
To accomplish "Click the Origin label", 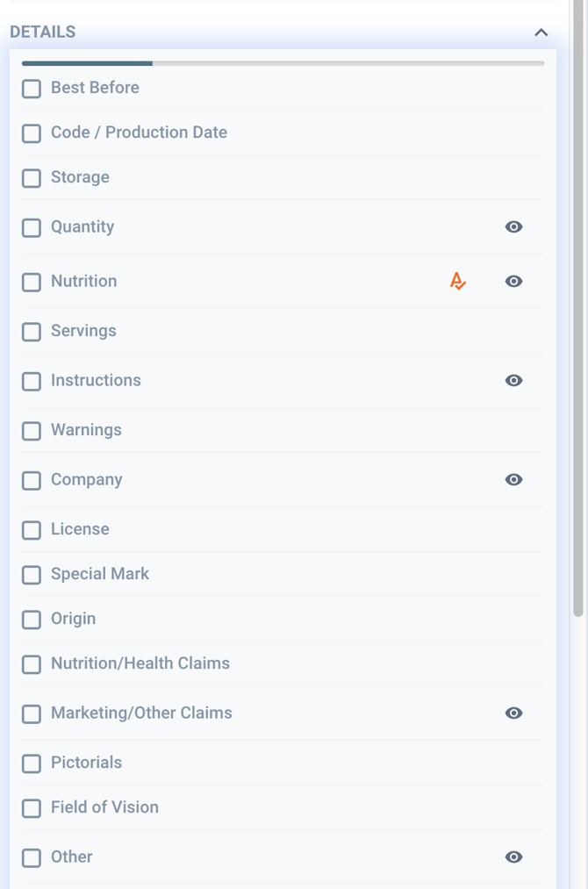I will point(73,619).
